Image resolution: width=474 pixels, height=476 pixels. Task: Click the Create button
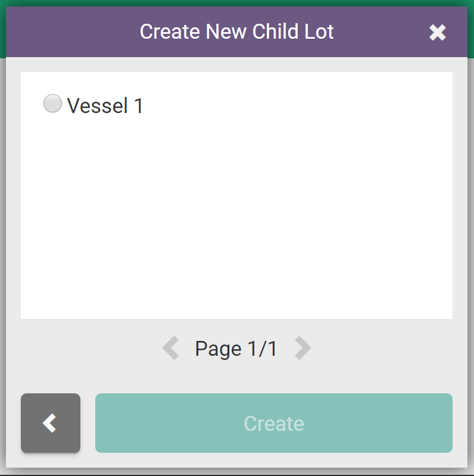tap(273, 423)
